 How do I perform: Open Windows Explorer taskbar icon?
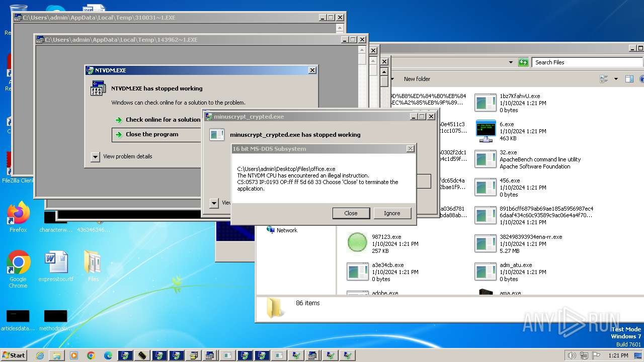click(57, 355)
